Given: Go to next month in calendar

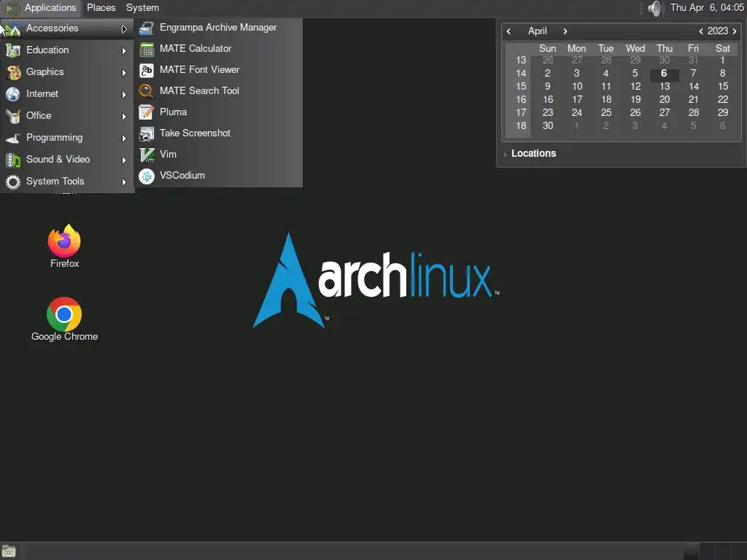Looking at the screenshot, I should [565, 31].
